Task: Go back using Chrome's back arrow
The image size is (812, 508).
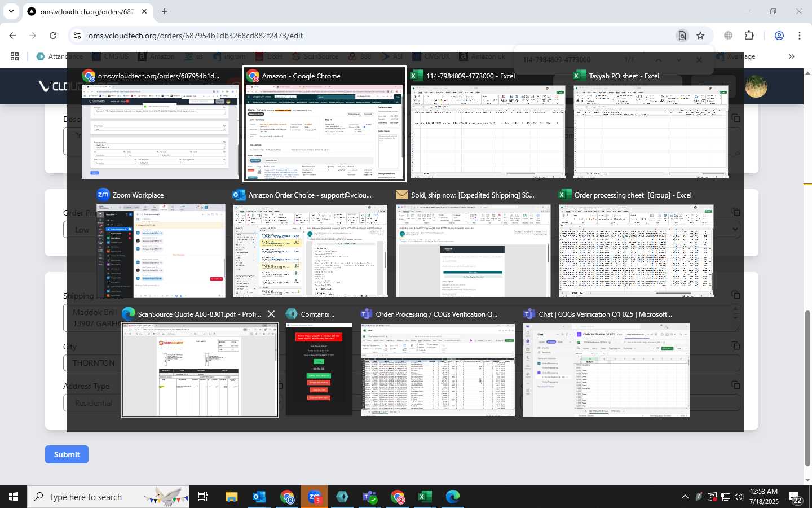Action: coord(12,36)
